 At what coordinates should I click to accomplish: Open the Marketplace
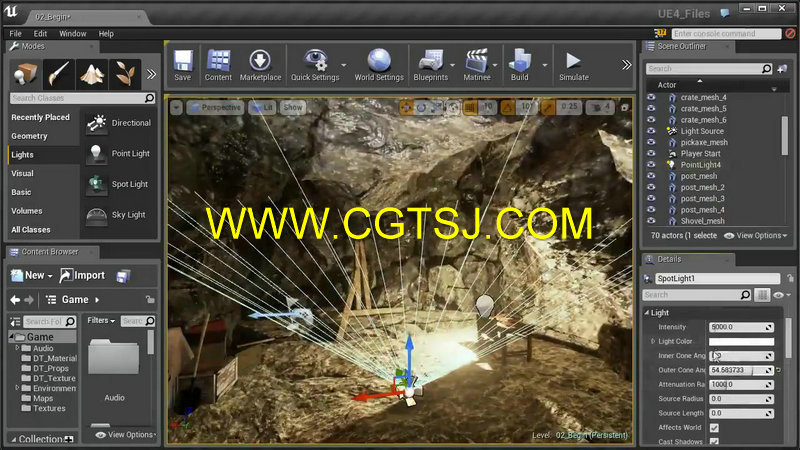(x=260, y=65)
